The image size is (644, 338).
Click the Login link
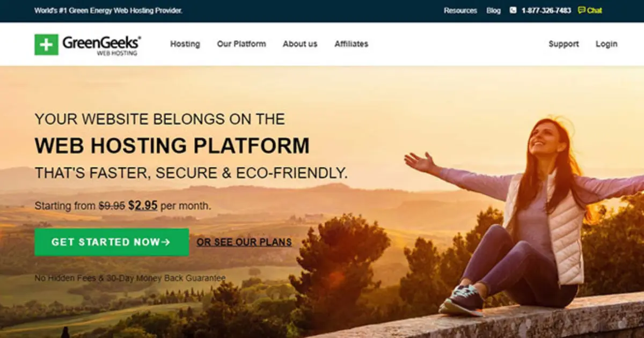pyautogui.click(x=606, y=44)
